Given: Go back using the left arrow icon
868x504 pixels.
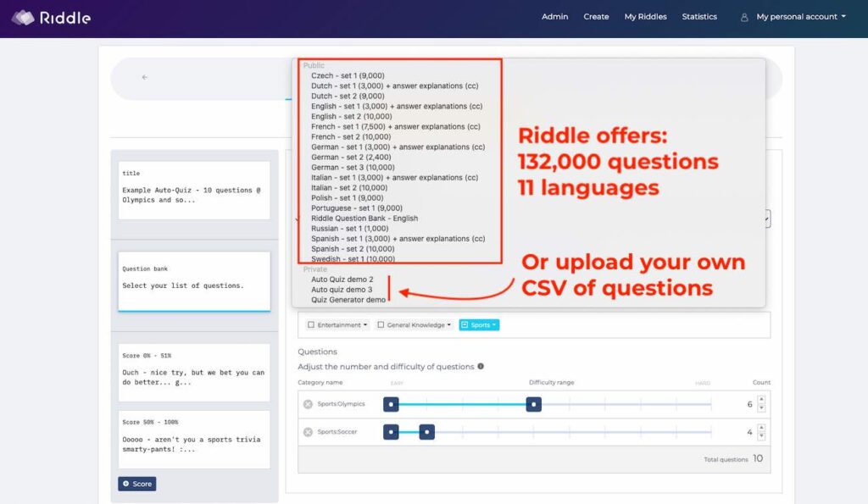Looking at the screenshot, I should (x=144, y=77).
